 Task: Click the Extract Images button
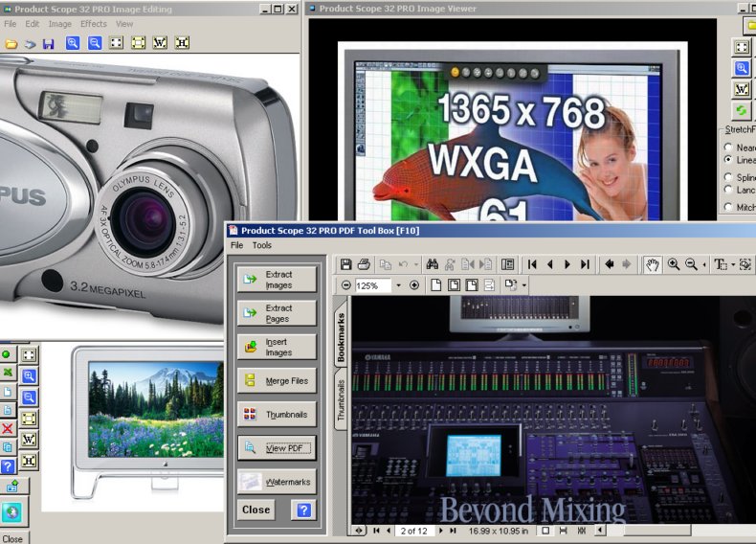[x=277, y=280]
